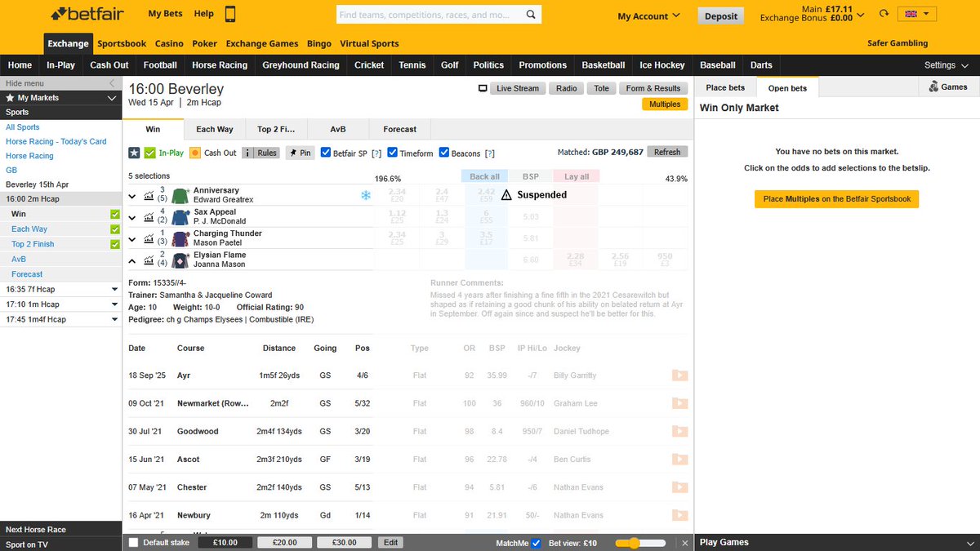980x551 pixels.
Task: Toggle the Each Way checkbox in the sidebar
Action: coord(115,229)
